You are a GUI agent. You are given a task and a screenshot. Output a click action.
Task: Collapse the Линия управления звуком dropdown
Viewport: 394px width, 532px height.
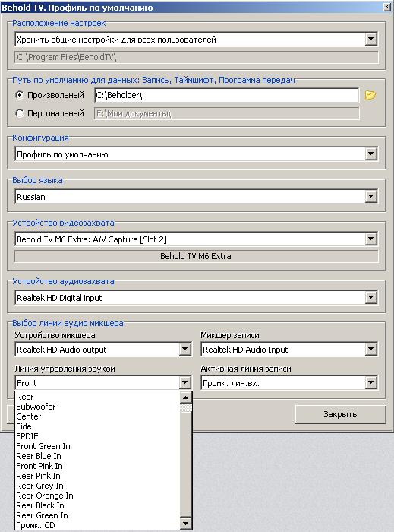[x=185, y=383]
